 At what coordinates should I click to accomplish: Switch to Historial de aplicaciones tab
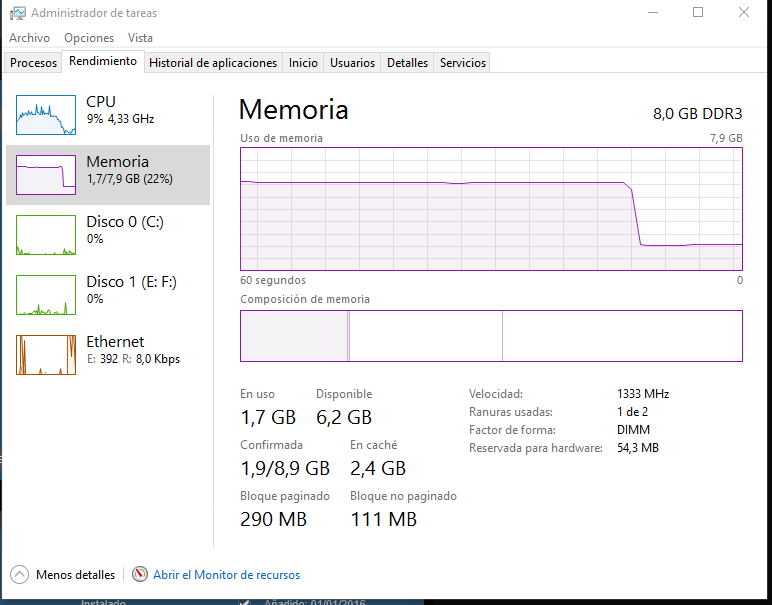coord(213,63)
